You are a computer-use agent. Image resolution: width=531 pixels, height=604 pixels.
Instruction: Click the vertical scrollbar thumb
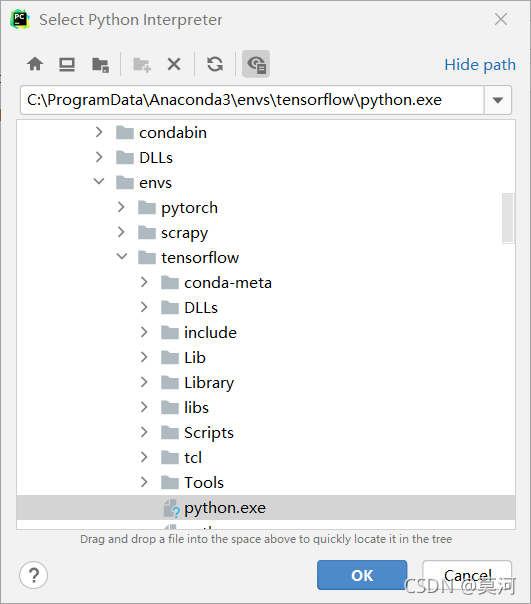pyautogui.click(x=508, y=218)
